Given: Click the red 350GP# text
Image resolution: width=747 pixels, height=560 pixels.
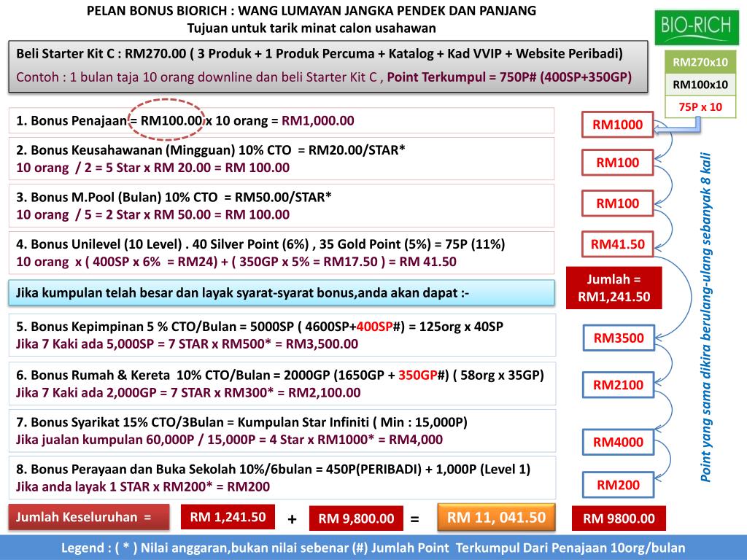Looking at the screenshot, I should pos(423,375).
